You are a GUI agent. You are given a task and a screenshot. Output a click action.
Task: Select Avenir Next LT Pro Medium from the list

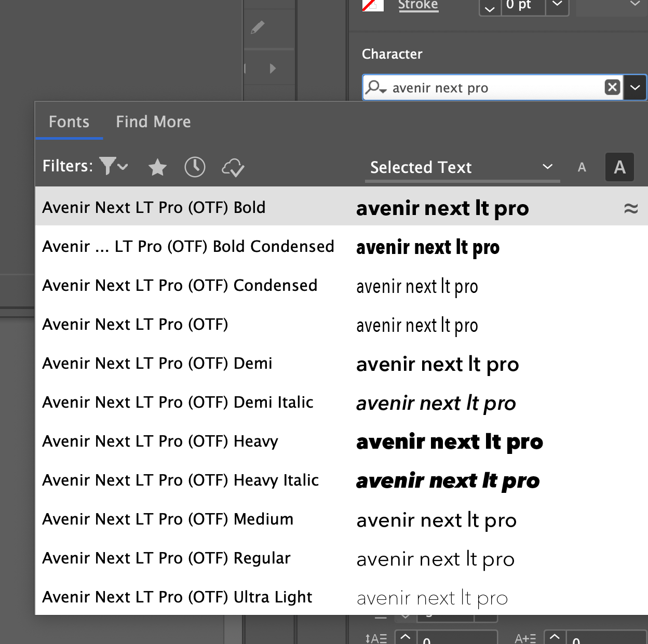(x=167, y=519)
